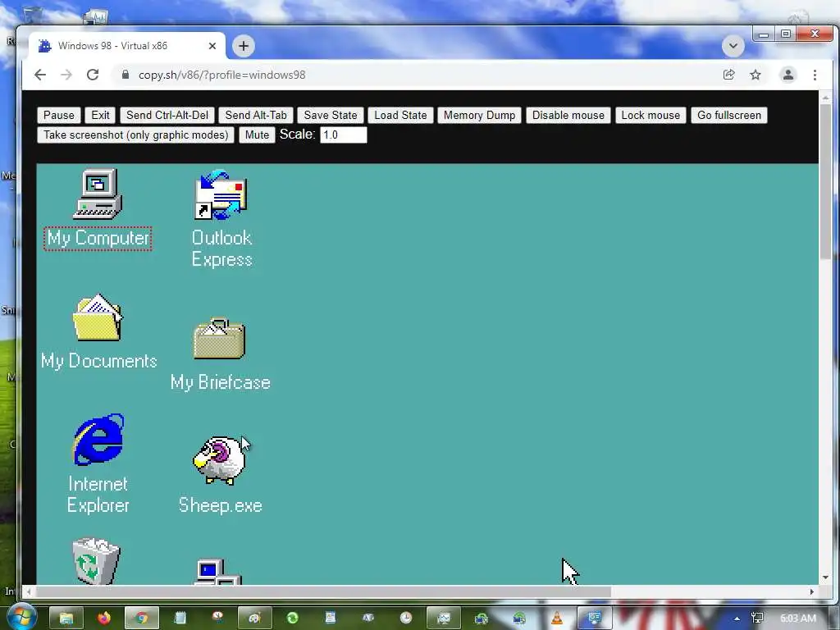Image resolution: width=840 pixels, height=630 pixels.
Task: Click the Chrome forward arrow
Action: tap(66, 75)
